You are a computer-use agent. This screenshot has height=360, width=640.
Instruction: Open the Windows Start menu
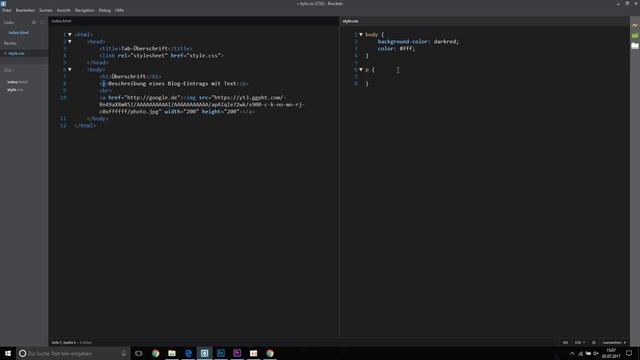pos(8,353)
